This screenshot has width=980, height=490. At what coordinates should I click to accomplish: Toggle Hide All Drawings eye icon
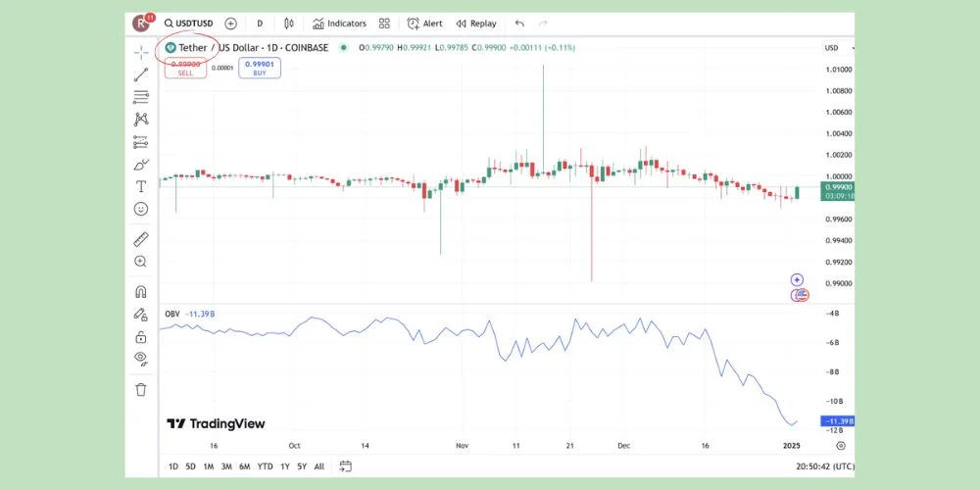coord(141,359)
